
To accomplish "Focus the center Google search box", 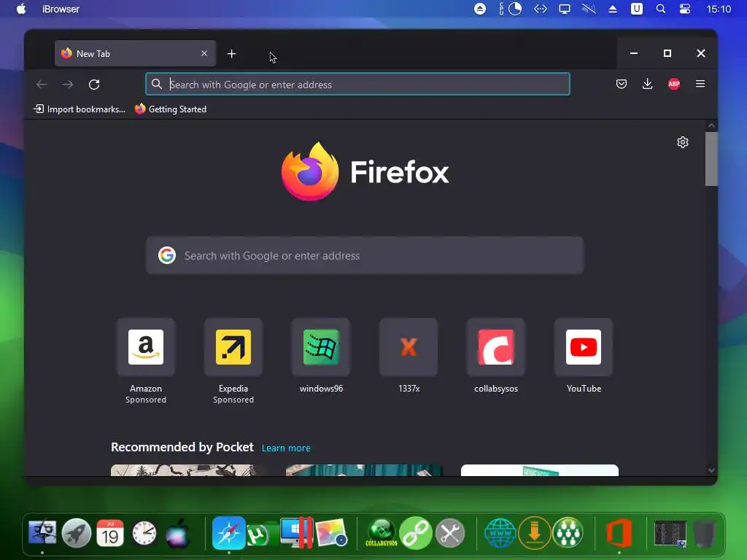I will click(x=365, y=256).
